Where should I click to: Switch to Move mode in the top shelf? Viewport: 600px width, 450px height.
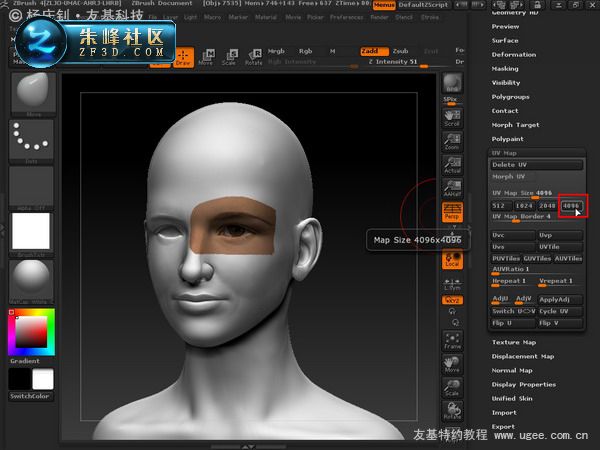[x=206, y=57]
